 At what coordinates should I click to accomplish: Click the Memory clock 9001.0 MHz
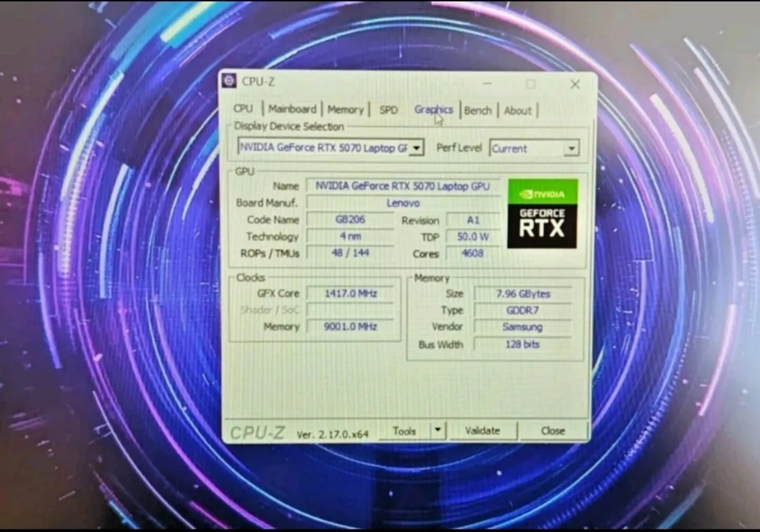(x=350, y=326)
